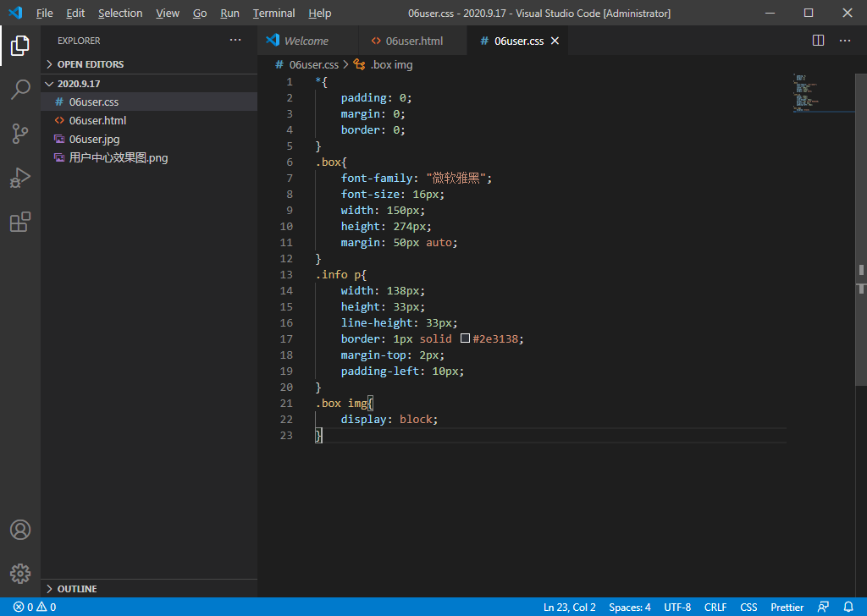This screenshot has width=867, height=616.
Task: Click the #2e3138 color swatch on line 17
Action: point(466,338)
